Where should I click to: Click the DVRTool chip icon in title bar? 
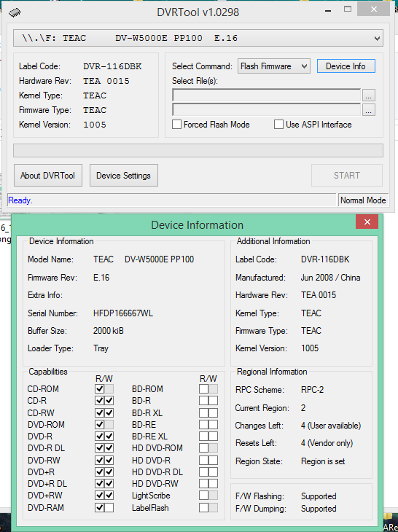click(x=15, y=12)
